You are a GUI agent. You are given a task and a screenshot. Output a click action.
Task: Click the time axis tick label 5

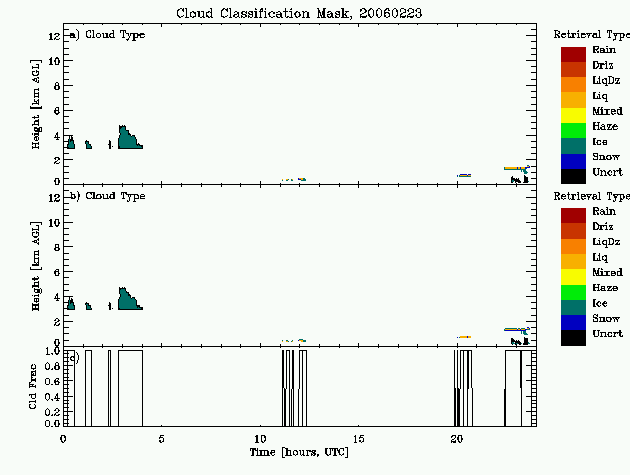(162, 438)
